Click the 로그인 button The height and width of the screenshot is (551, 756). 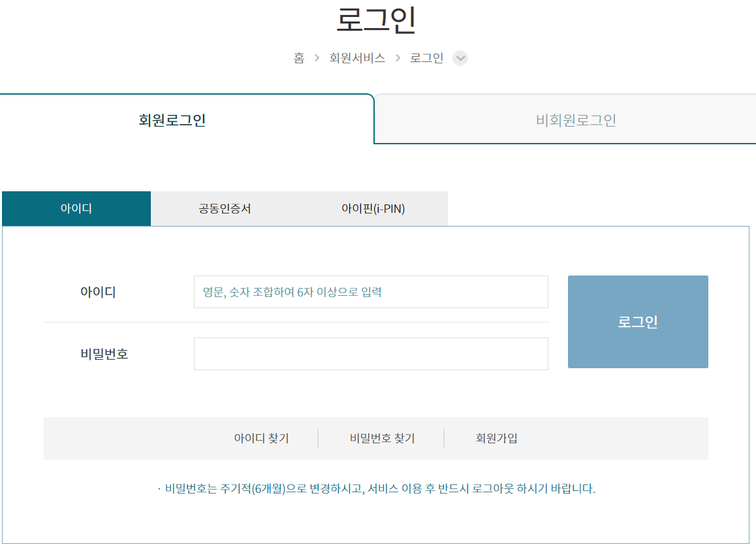pos(638,321)
